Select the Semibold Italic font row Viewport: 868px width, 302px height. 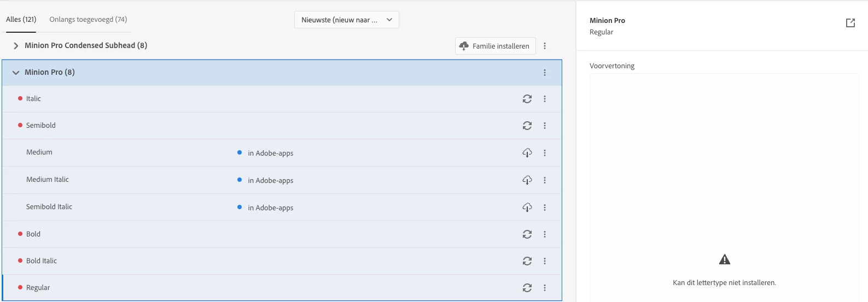click(x=282, y=208)
